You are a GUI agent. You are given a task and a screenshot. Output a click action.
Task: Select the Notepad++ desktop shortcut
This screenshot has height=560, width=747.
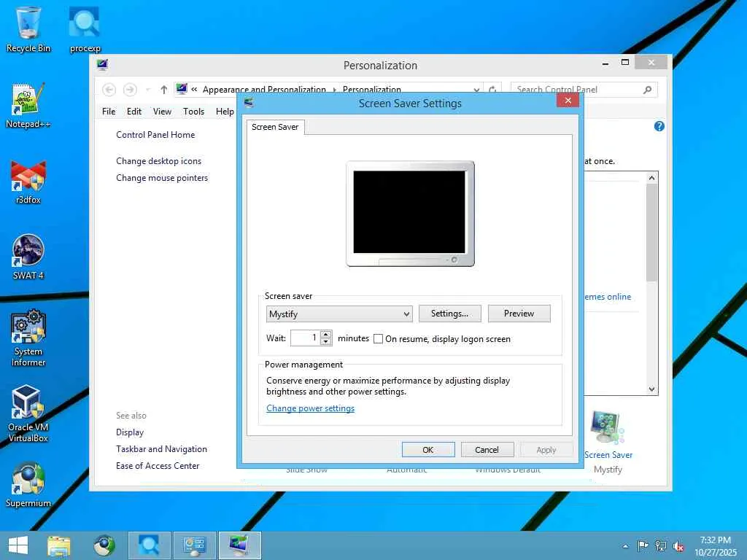pyautogui.click(x=28, y=105)
